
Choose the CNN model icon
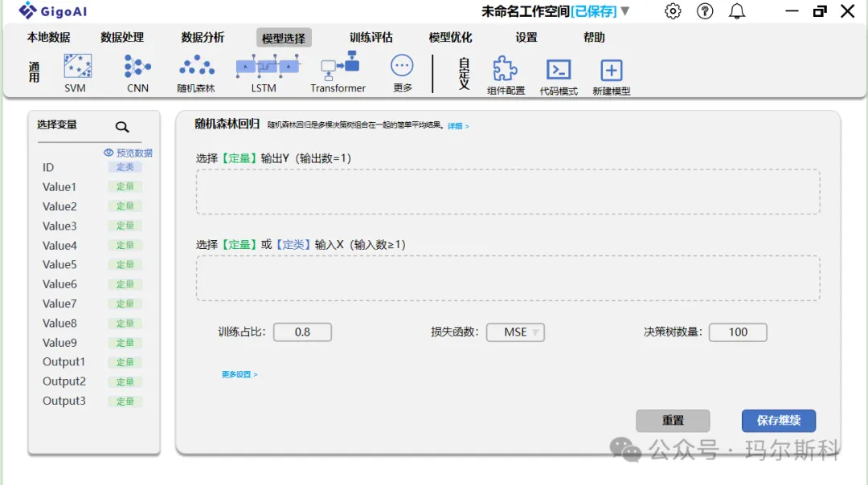(x=137, y=67)
